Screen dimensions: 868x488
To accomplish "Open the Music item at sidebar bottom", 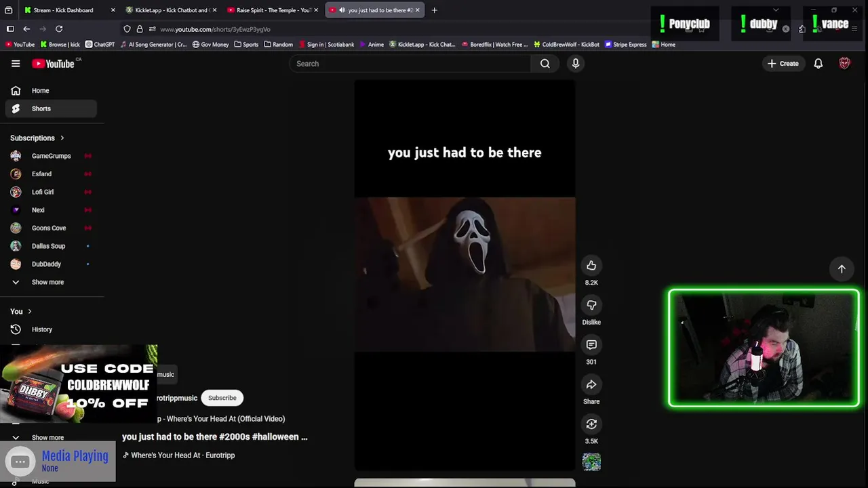I will 40,481.
